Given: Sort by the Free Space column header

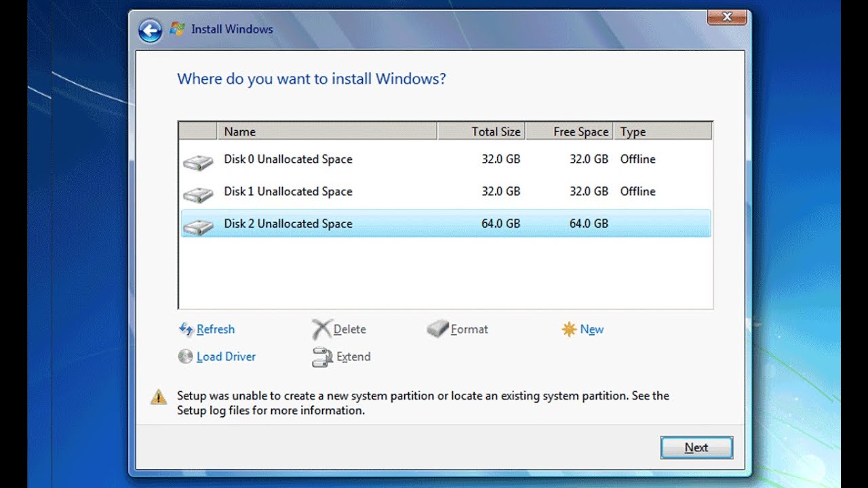Looking at the screenshot, I should click(570, 131).
